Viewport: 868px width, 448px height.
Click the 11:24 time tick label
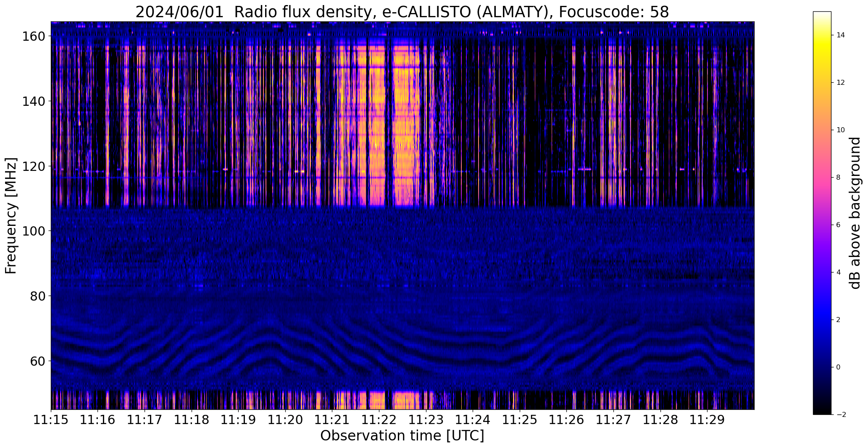pyautogui.click(x=473, y=419)
